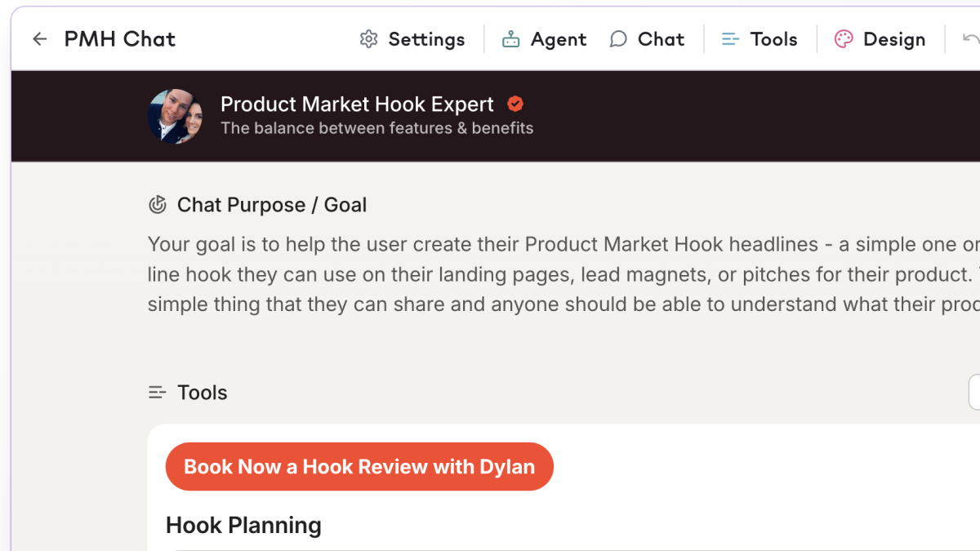The width and height of the screenshot is (980, 551).
Task: Click the orange verified badge icon
Action: (x=515, y=104)
